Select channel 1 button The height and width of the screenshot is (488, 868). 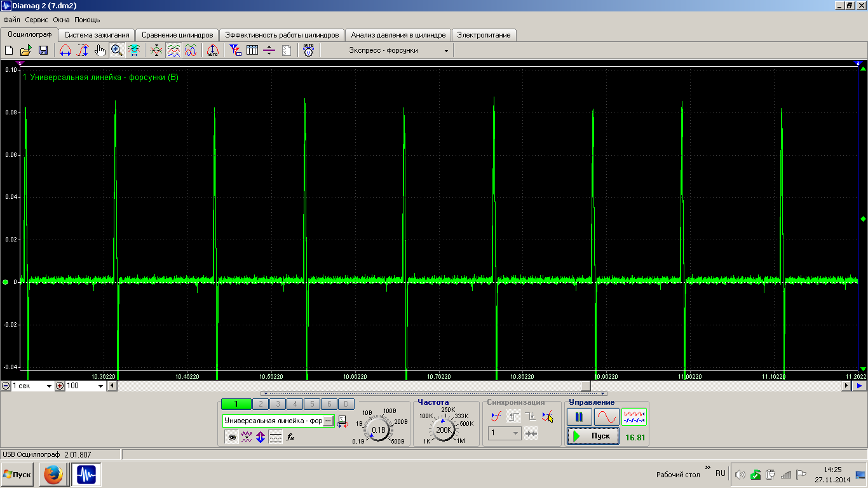coord(236,404)
